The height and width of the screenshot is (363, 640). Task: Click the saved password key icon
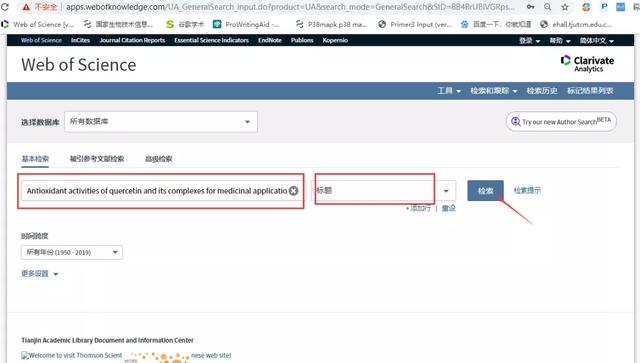tap(531, 7)
